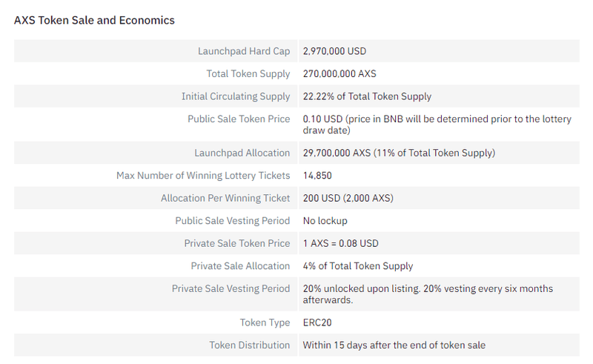This screenshot has height=364, width=593.
Task: Click the Total Token Supply label
Action: click(x=248, y=73)
